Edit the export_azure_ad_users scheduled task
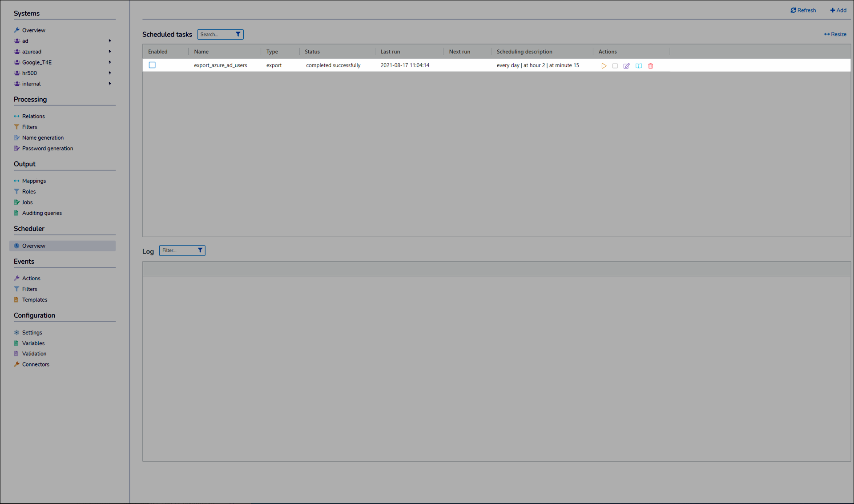This screenshot has width=854, height=504. click(627, 66)
